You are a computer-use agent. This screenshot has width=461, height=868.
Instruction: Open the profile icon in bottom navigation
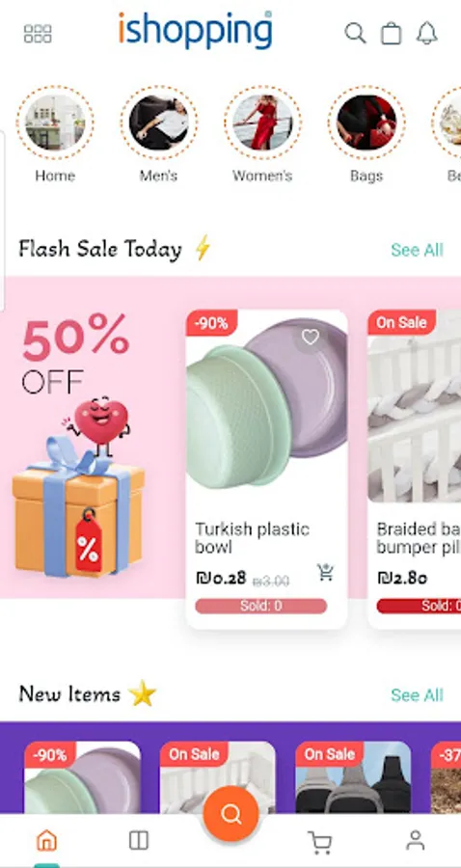[x=415, y=840]
